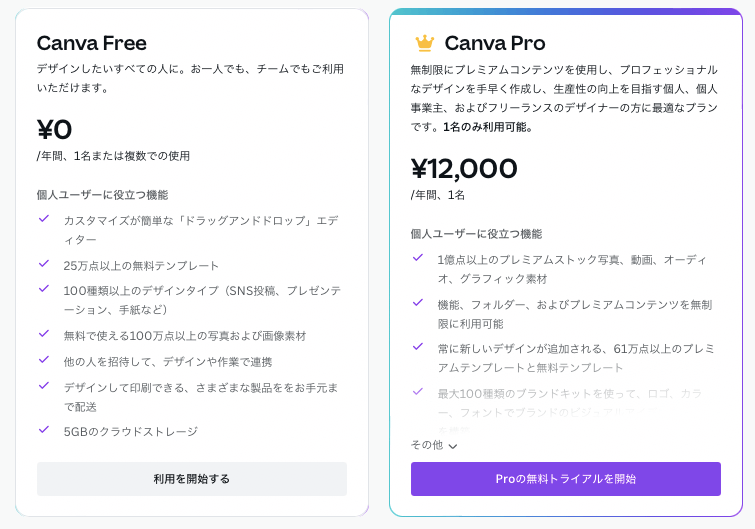Expand the その他 features list

pos(427,445)
